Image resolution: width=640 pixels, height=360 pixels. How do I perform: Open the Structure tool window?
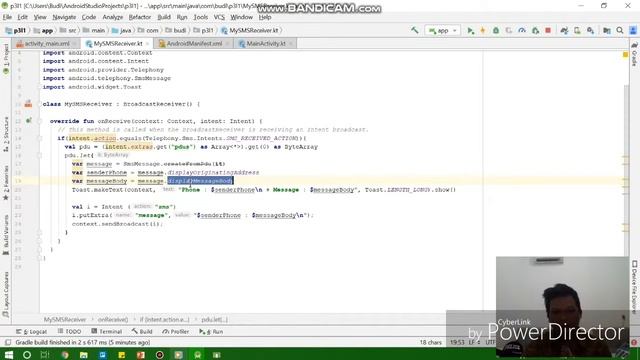click(x=6, y=134)
